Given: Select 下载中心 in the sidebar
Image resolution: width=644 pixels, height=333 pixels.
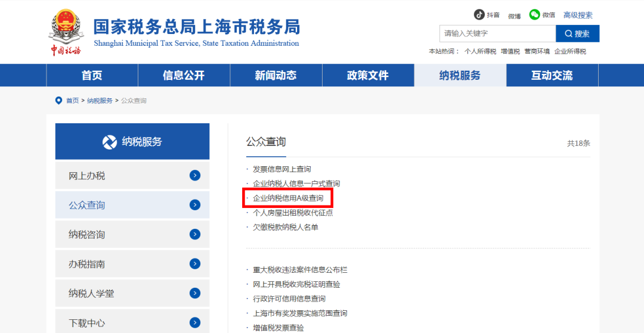Looking at the screenshot, I should pyautogui.click(x=132, y=322).
